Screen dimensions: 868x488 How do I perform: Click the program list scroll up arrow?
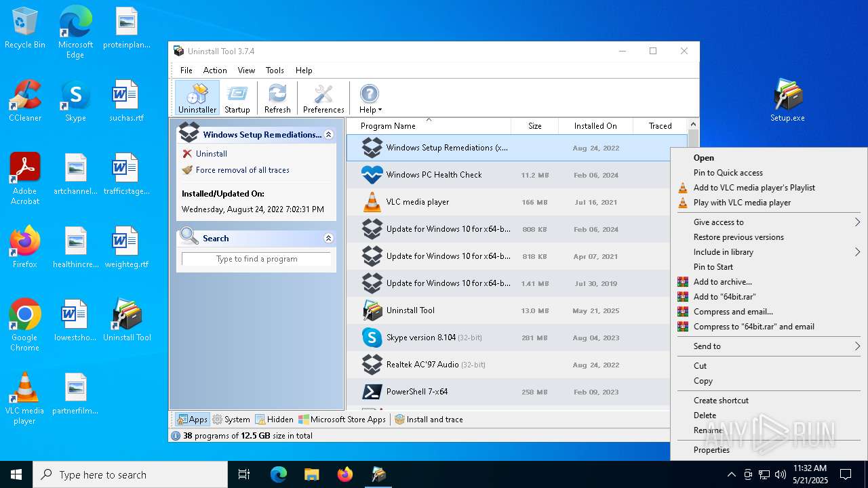[693, 125]
